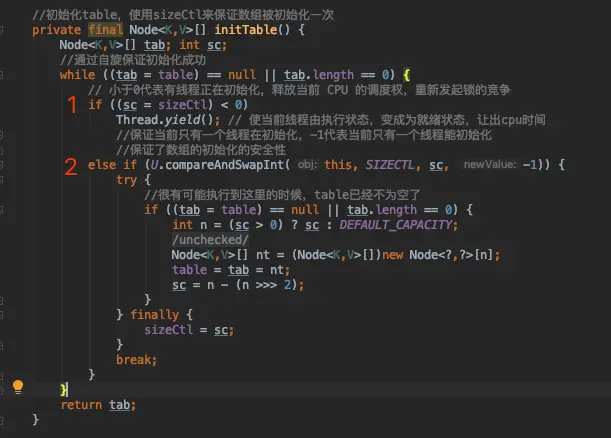Click the initTable method name
Screen dimensions: 611x438
click(246, 30)
